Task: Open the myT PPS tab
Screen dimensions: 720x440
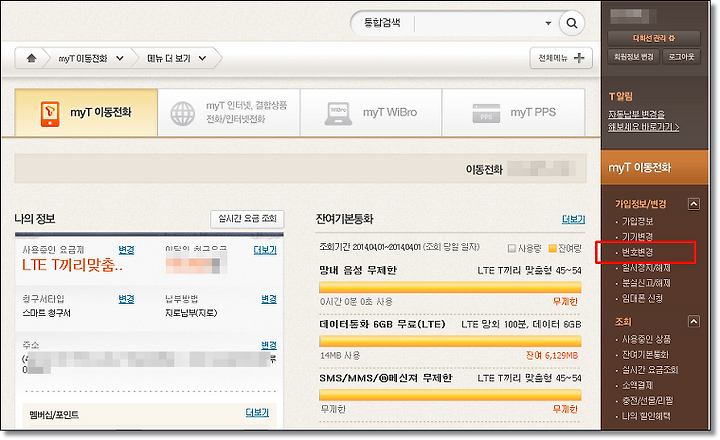Action: coord(514,113)
